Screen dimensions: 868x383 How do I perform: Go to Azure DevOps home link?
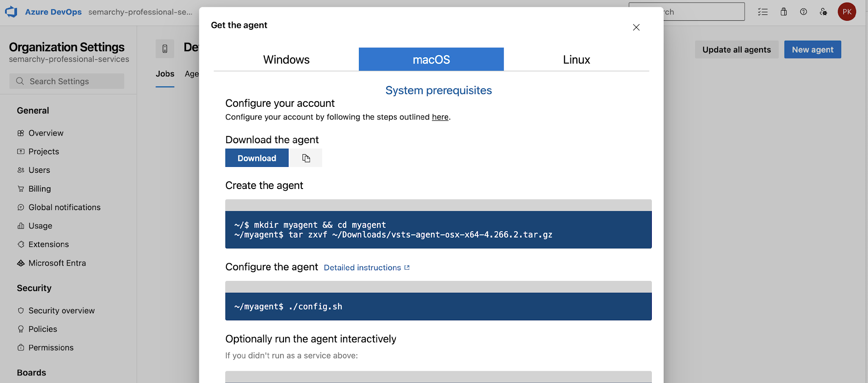pos(53,12)
